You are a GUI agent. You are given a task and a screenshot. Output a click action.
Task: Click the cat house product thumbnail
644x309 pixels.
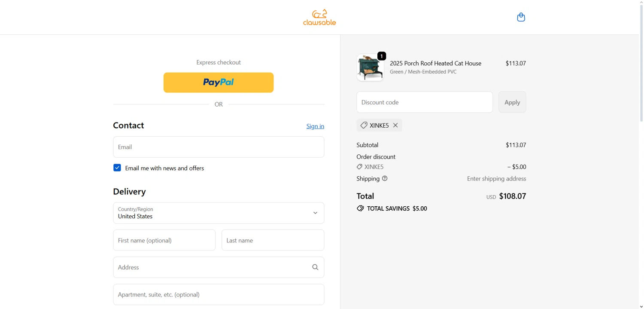coord(370,68)
